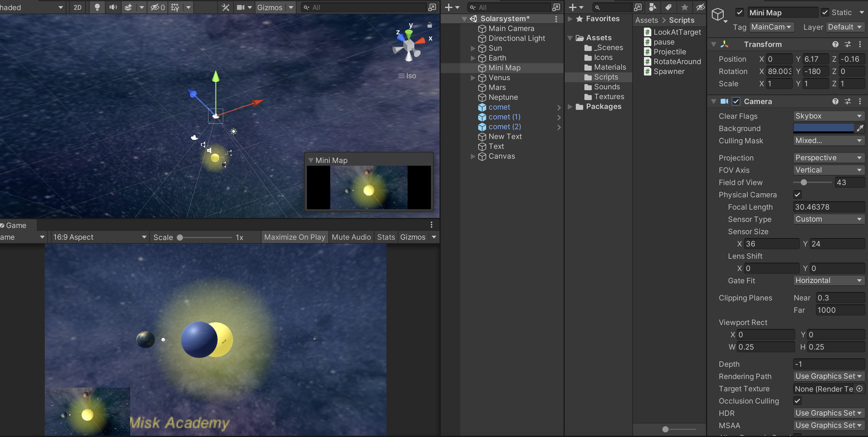Toggle Camera component enabled checkbox
The height and width of the screenshot is (437, 868).
(736, 101)
